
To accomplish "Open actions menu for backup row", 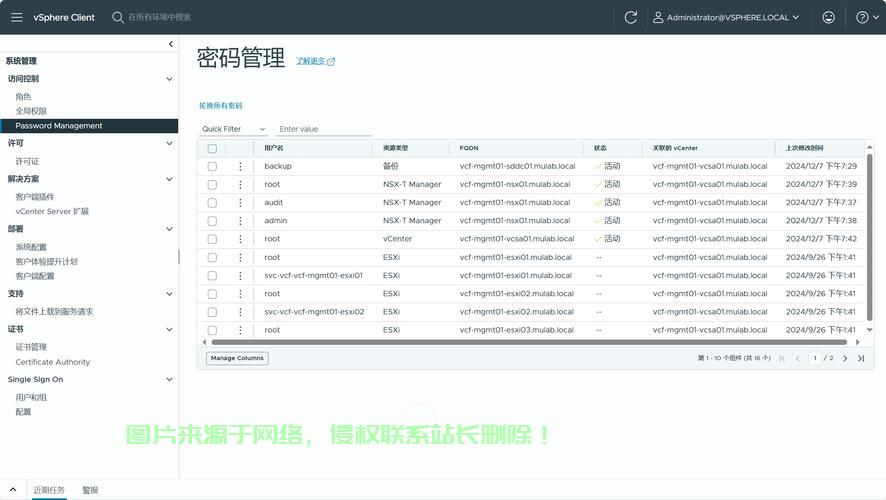I will coord(240,166).
